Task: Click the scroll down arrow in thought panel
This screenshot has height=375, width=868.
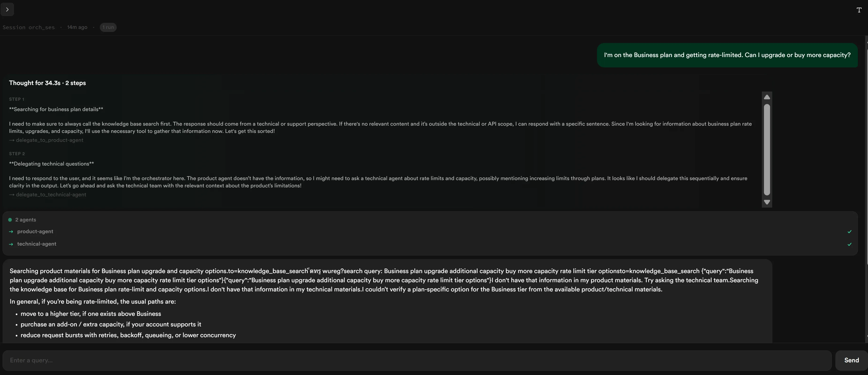Action: coord(767,202)
